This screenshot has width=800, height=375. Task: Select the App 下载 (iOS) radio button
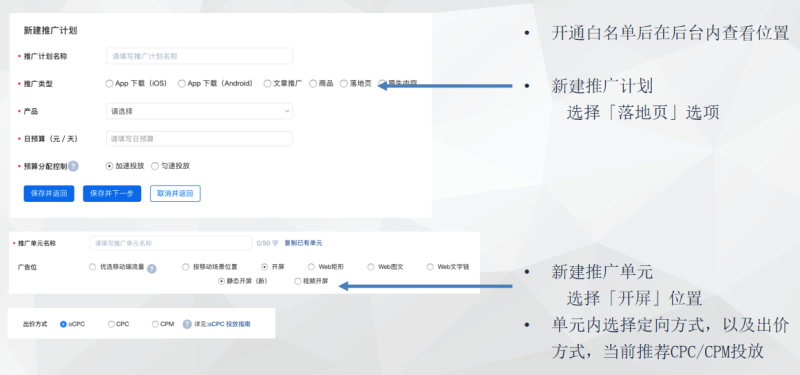coord(109,84)
